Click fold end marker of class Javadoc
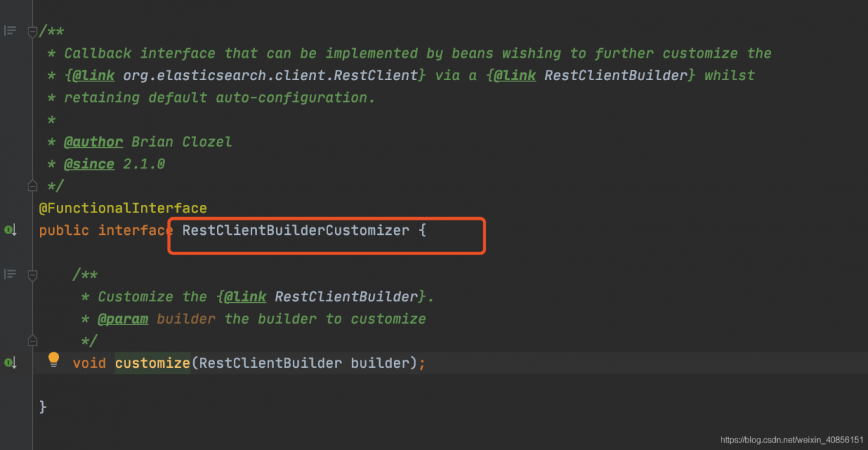The height and width of the screenshot is (450, 868). pyautogui.click(x=32, y=185)
